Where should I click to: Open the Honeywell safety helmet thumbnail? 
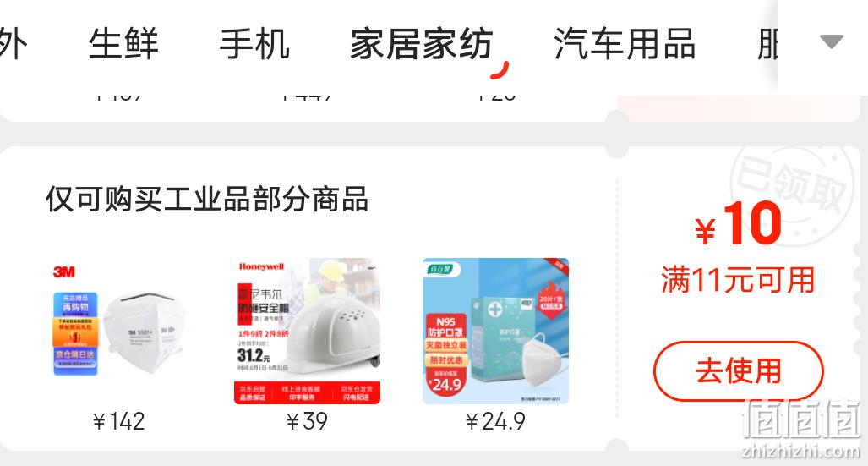[x=308, y=331]
